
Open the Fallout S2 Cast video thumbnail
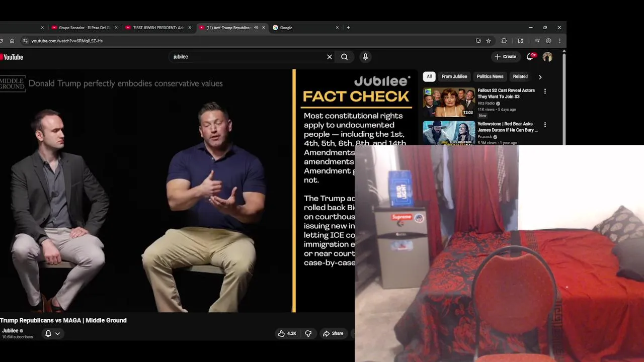point(449,102)
